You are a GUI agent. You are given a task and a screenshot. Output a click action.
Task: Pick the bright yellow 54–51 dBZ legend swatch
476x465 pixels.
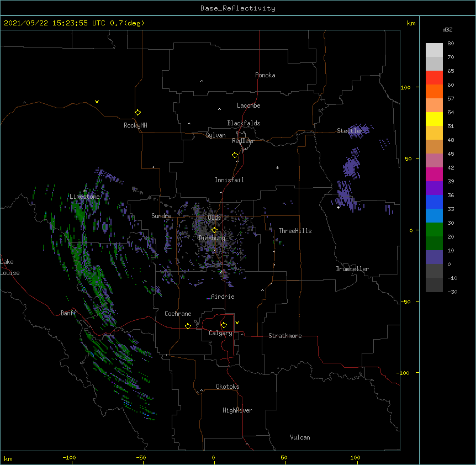point(434,119)
